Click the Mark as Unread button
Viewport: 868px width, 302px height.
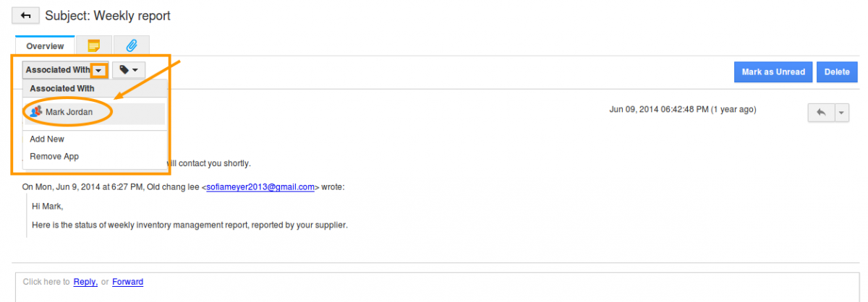click(773, 72)
